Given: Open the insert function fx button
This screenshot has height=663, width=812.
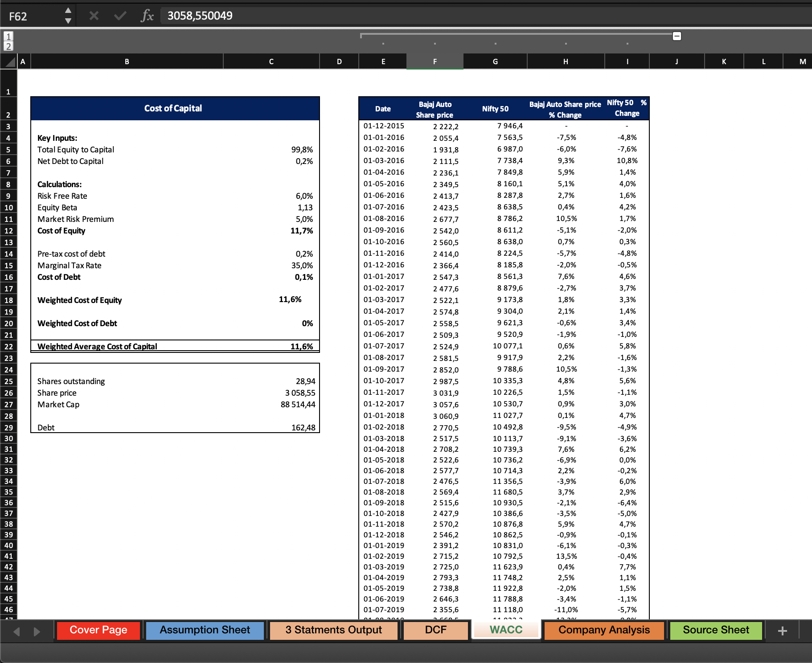Looking at the screenshot, I should coord(147,16).
